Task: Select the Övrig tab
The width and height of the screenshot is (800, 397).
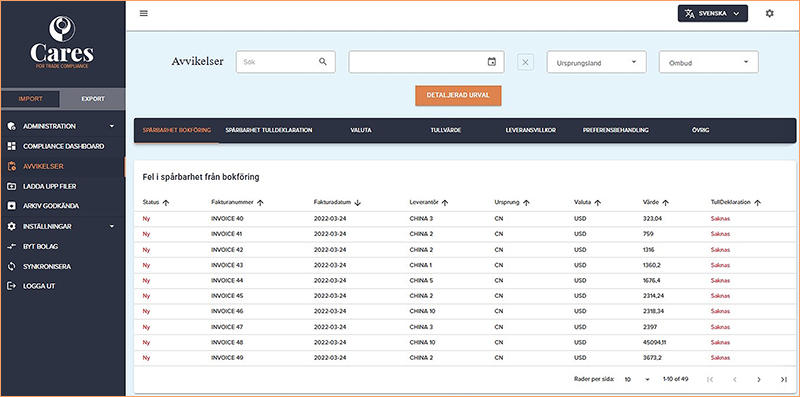Action: coord(701,130)
